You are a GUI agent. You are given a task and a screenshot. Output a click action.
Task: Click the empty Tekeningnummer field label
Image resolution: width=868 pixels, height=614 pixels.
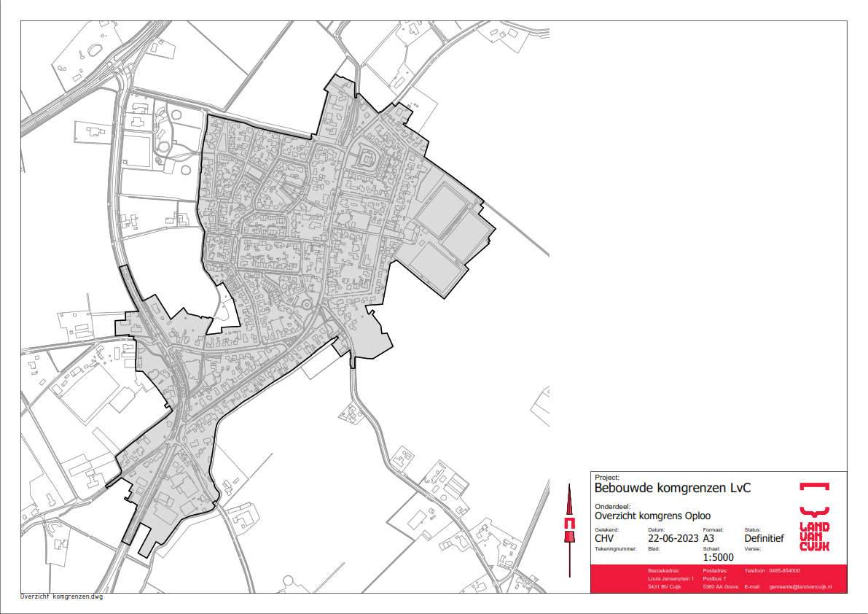[x=616, y=548]
